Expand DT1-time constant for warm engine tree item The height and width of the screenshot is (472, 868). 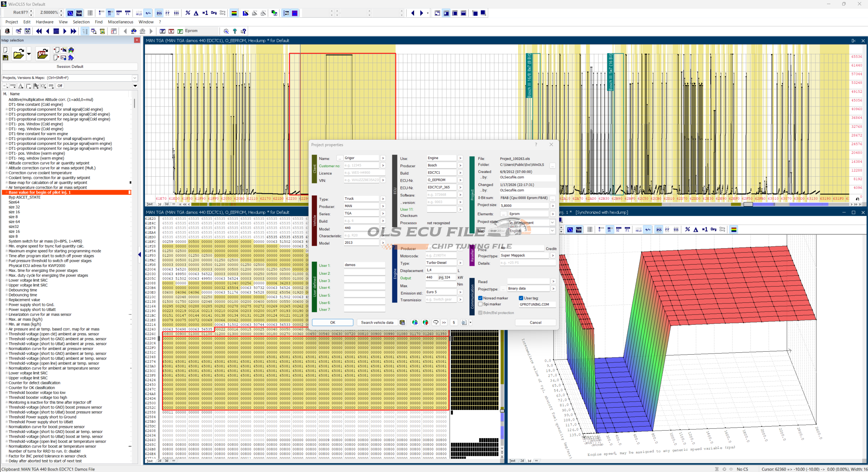pos(38,134)
